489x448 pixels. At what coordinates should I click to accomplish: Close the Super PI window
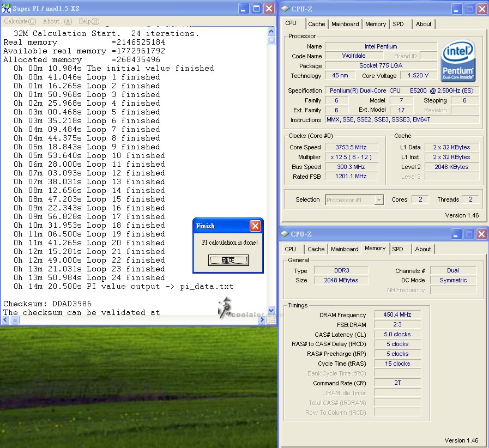[x=269, y=8]
